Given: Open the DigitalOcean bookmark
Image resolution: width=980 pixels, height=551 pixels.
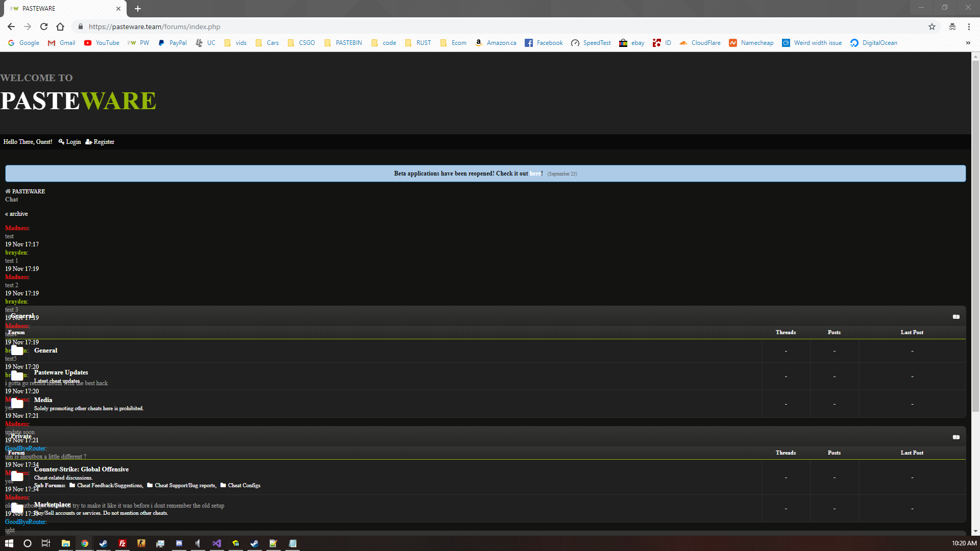Looking at the screenshot, I should tap(874, 43).
